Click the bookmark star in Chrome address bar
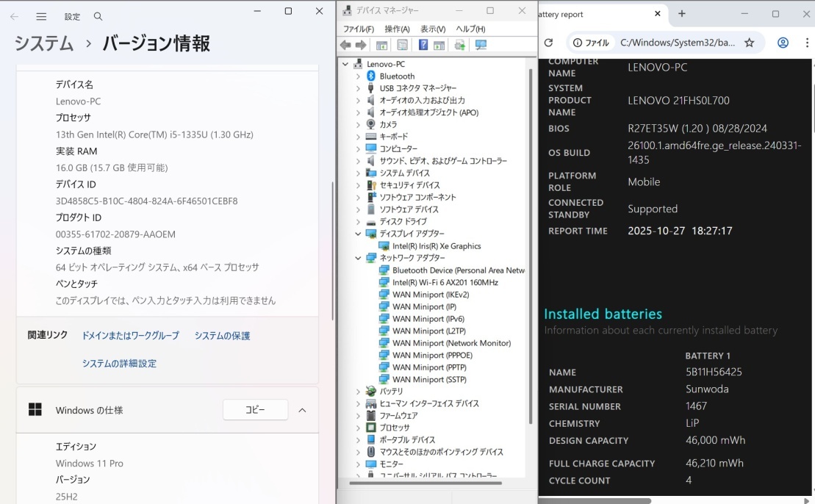The image size is (815, 504). pos(749,43)
